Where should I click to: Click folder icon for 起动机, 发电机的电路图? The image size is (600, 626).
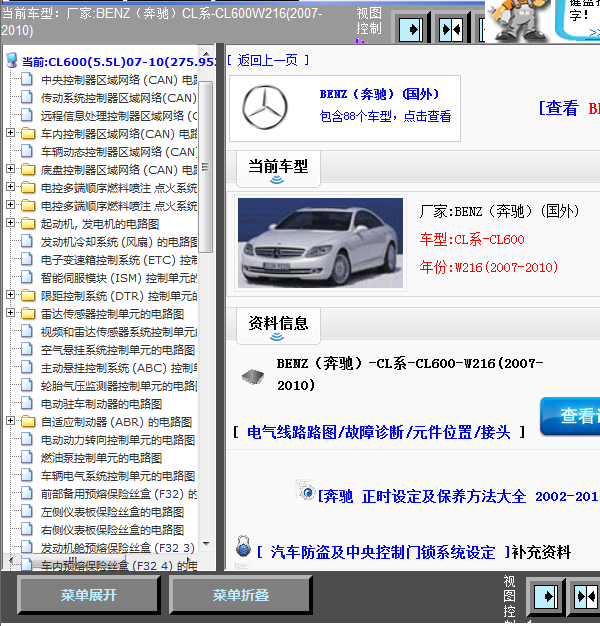[x=28, y=224]
